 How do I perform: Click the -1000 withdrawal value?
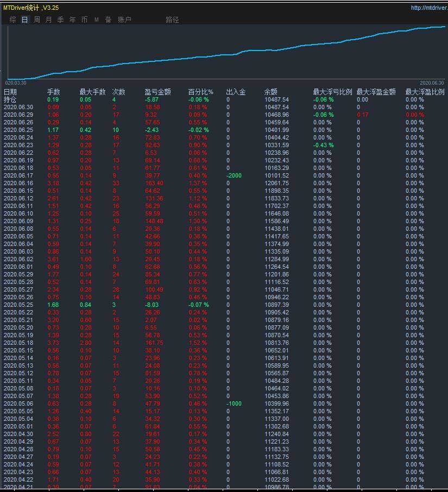(x=234, y=403)
